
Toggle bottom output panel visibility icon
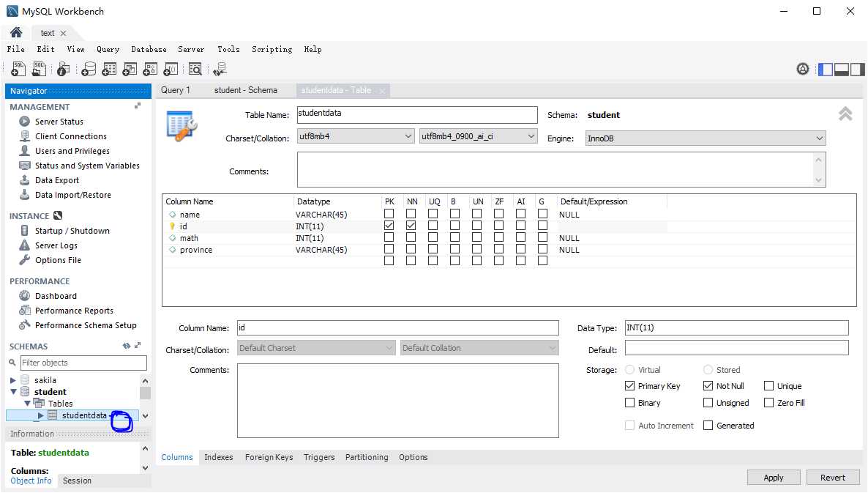[x=842, y=70]
